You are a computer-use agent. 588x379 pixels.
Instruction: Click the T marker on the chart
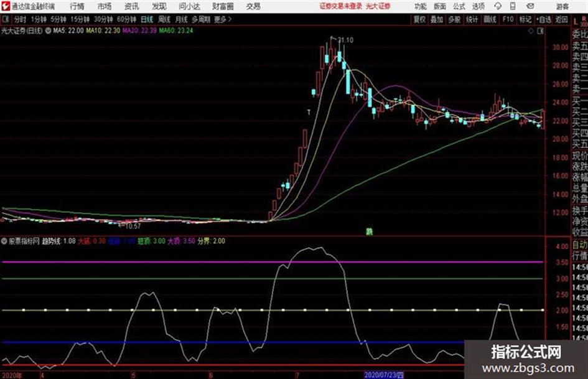309,112
